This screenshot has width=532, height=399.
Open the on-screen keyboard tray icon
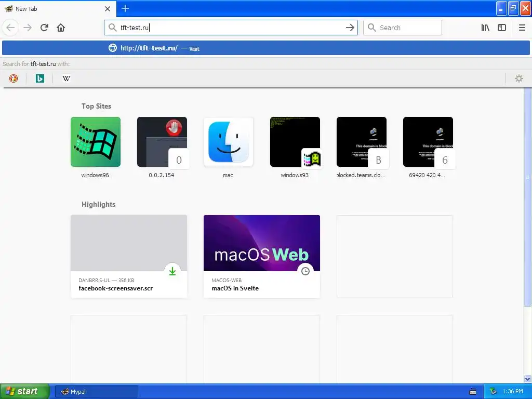[473, 392]
